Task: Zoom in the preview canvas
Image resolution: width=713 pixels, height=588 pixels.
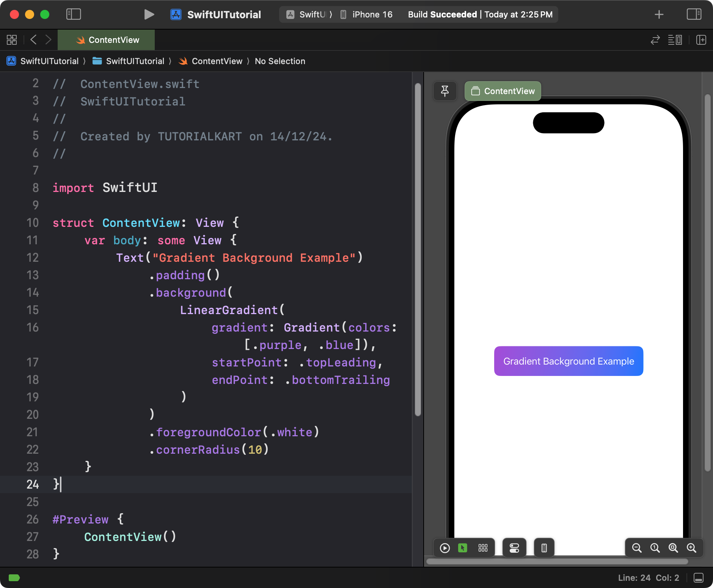Action: pos(691,548)
